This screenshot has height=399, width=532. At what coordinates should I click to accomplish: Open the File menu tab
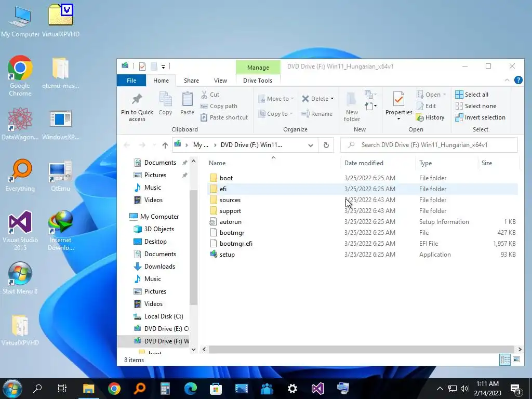(x=131, y=81)
